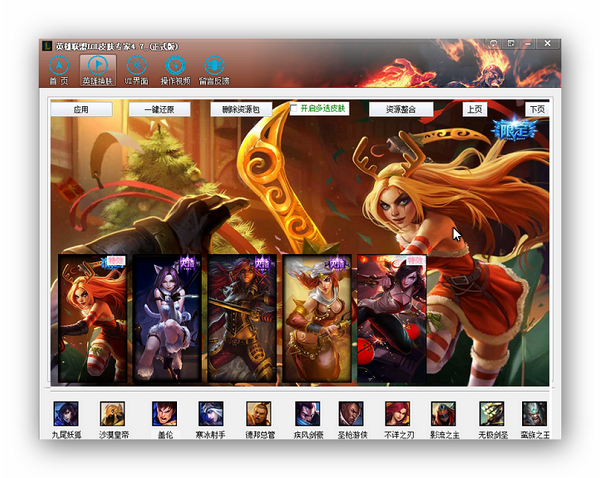Choose the red lantern Katarina skin thumbnail

coord(392,318)
